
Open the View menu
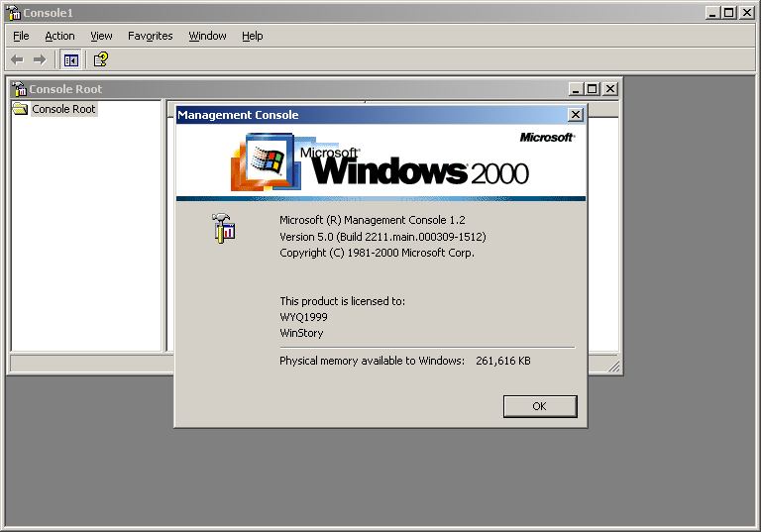101,36
